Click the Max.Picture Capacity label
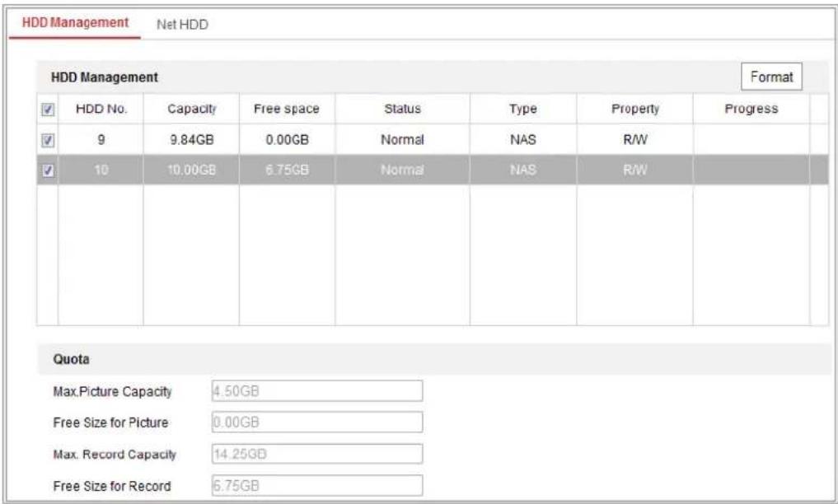The height and width of the screenshot is (504, 838). tap(112, 391)
